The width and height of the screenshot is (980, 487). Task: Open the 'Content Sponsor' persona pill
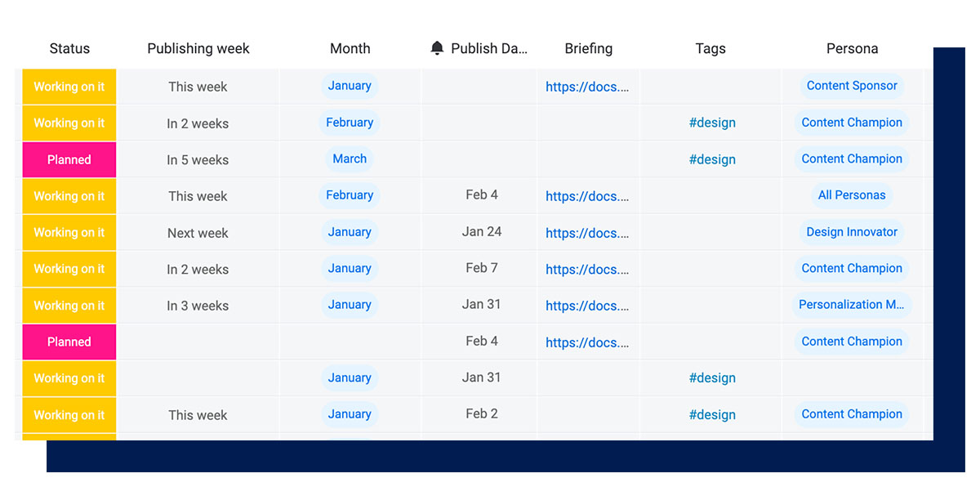852,86
